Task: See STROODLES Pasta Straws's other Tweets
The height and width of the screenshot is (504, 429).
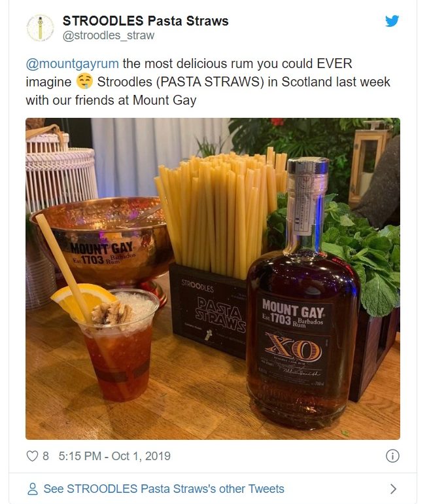Action: (x=163, y=489)
